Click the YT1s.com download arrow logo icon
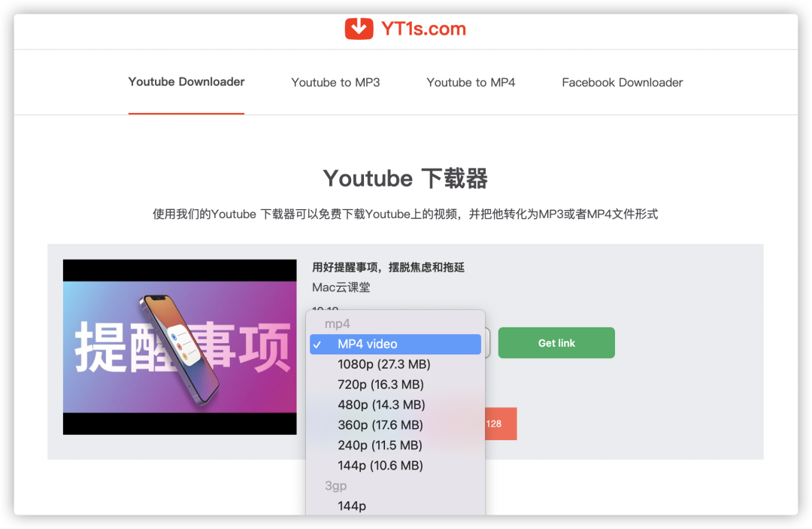The width and height of the screenshot is (812, 529). click(x=359, y=29)
